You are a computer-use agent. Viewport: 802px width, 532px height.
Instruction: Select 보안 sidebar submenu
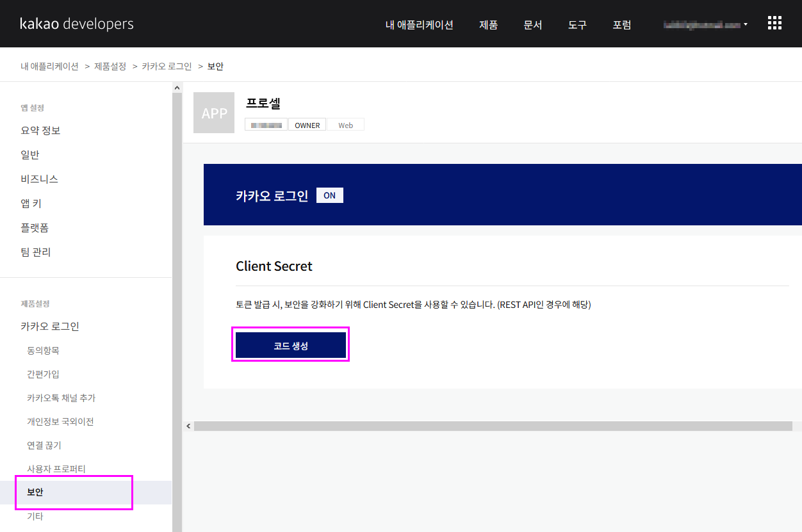86,492
